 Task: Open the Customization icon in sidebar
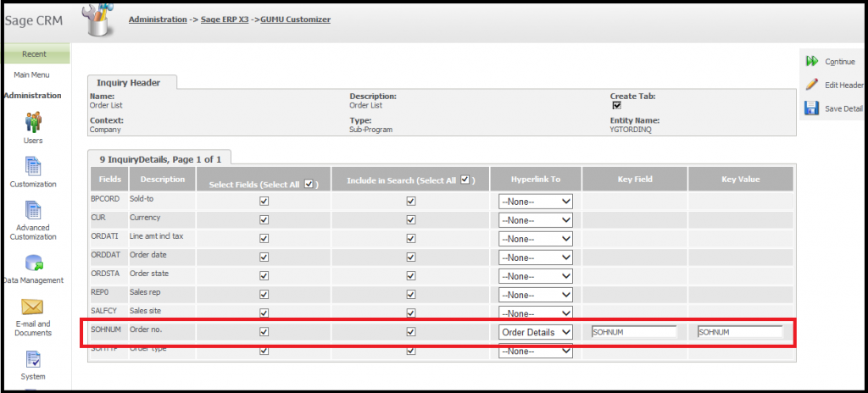point(33,166)
